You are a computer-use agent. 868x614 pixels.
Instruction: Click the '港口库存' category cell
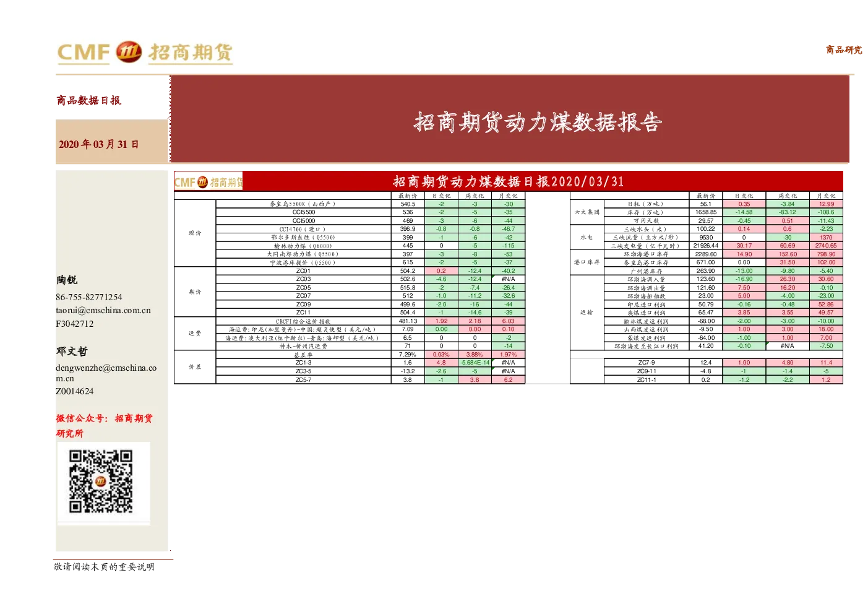(x=587, y=262)
